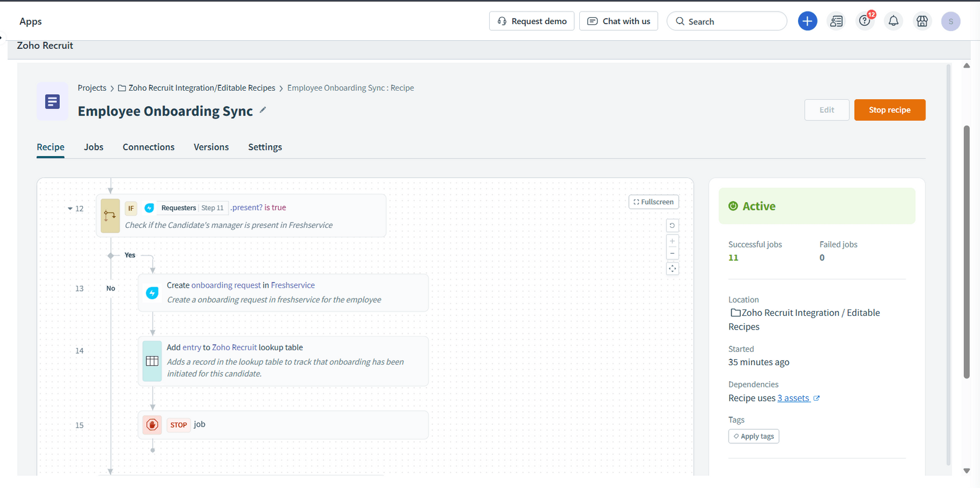Click the lookup table step icon

pyautogui.click(x=152, y=361)
